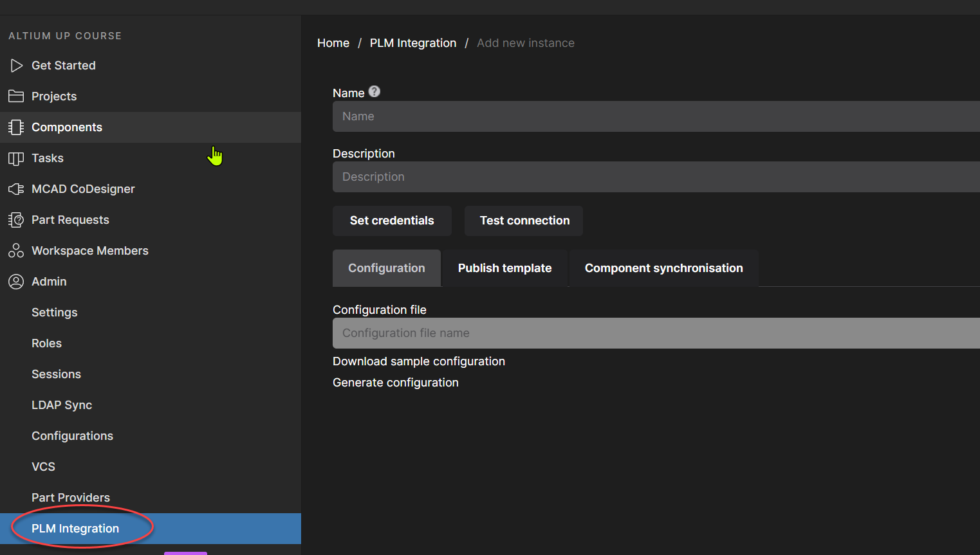Click the Components chip icon
The width and height of the screenshot is (980, 555).
click(x=16, y=127)
